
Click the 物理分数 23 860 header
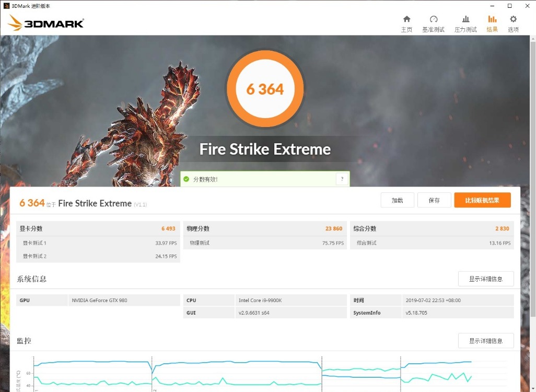265,228
